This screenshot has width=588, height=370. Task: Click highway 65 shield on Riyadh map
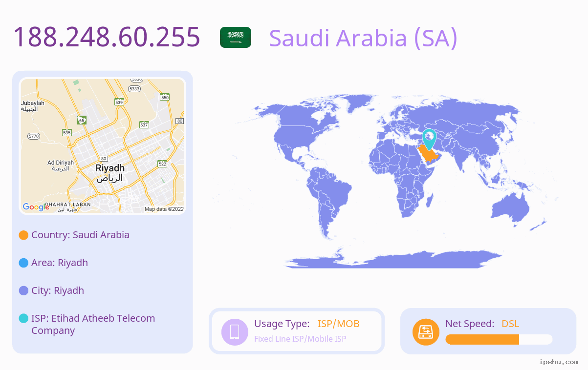point(82,120)
